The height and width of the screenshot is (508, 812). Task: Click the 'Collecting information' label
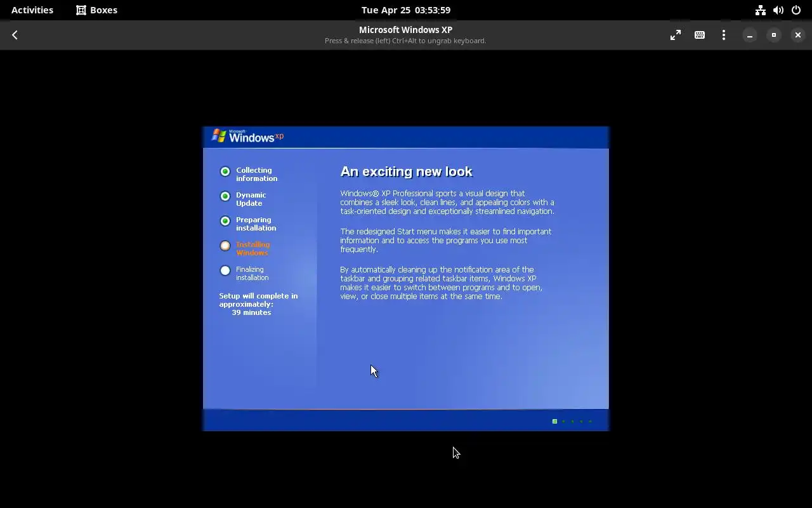(x=256, y=174)
